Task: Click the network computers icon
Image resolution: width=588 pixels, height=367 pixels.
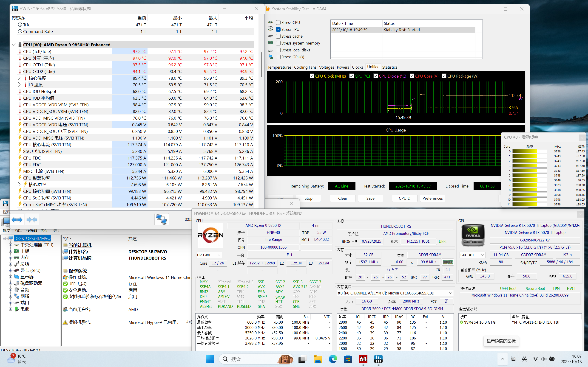Action: click(x=161, y=219)
